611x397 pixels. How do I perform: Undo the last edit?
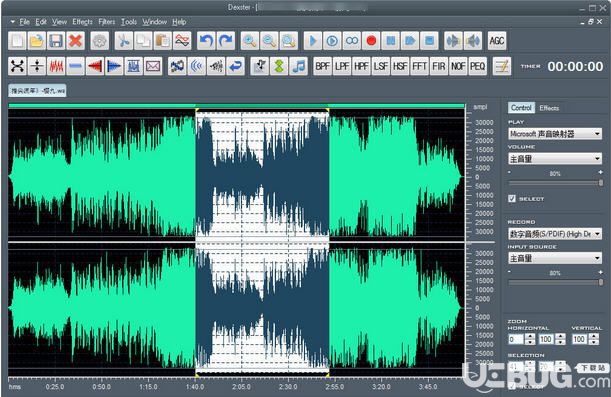pyautogui.click(x=206, y=41)
